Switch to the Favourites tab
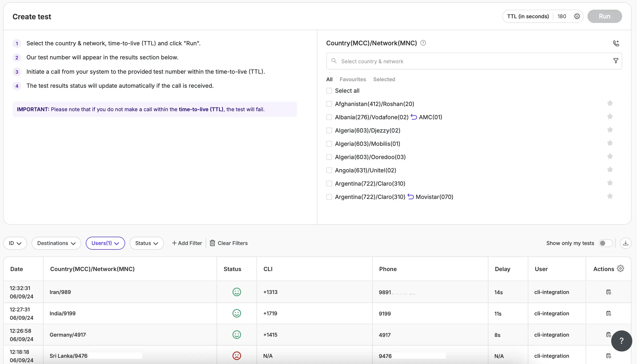Viewport: 637px width, 364px height. [353, 79]
